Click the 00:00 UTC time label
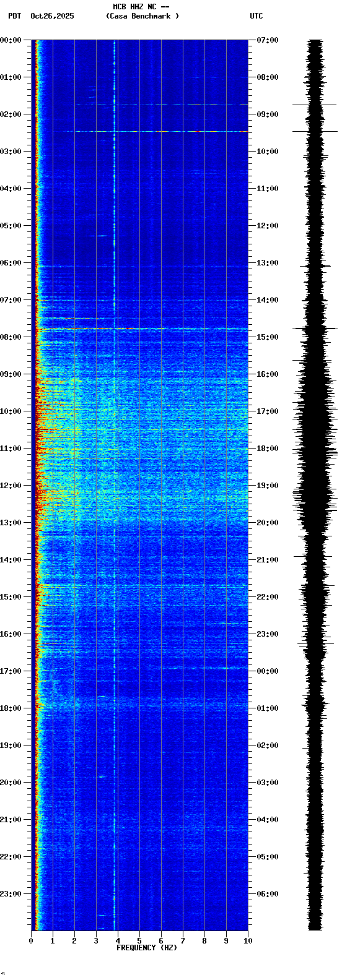Screen dimensions: 342x980 (x=268, y=671)
